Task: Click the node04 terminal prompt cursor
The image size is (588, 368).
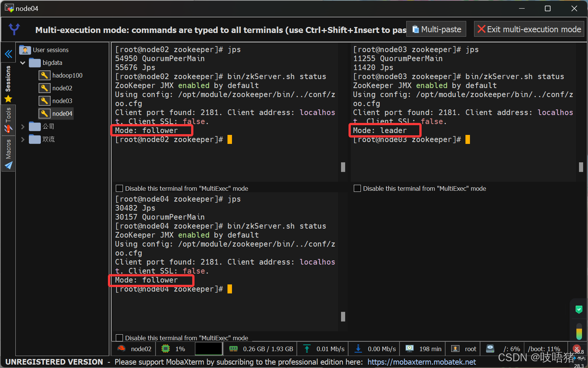Action: click(230, 289)
